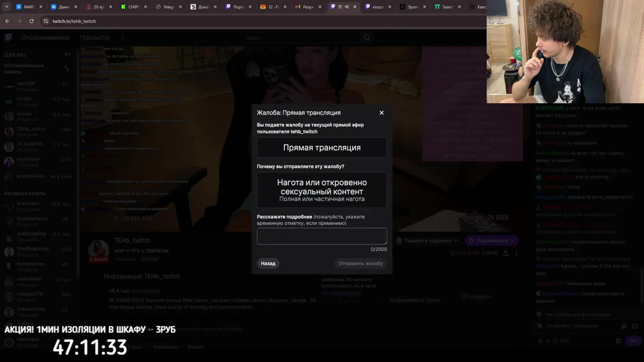The image size is (644, 362).
Task: Open Отслеживаемое in Twitch navigation
Action: click(45, 38)
